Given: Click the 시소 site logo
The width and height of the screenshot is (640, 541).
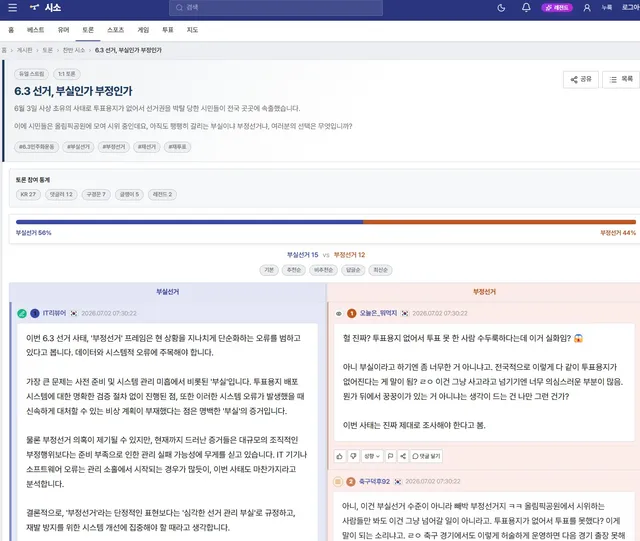Looking at the screenshot, I should pyautogui.click(x=46, y=7).
